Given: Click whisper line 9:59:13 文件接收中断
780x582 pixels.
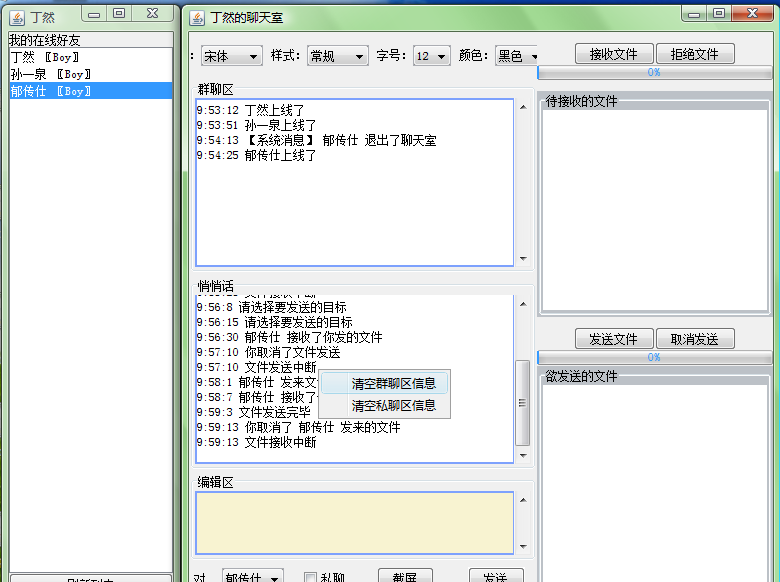Looking at the screenshot, I should 256,442.
